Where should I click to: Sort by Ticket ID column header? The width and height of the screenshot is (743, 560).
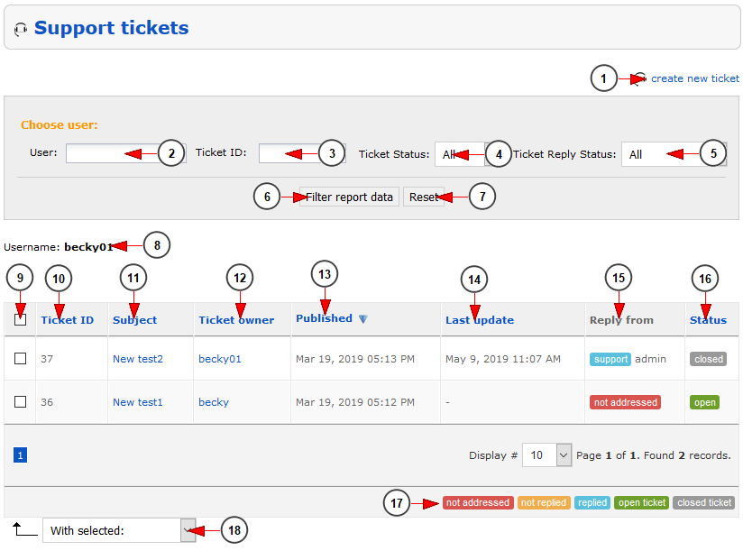pos(67,320)
